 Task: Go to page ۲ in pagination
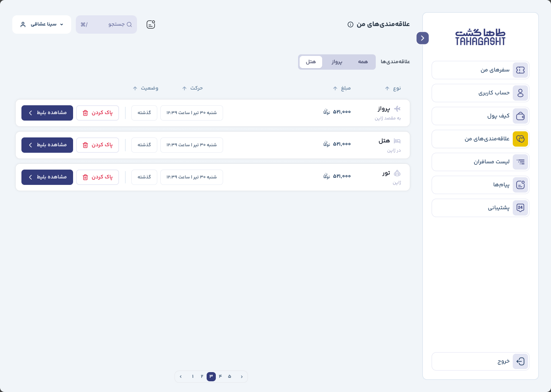(x=202, y=377)
